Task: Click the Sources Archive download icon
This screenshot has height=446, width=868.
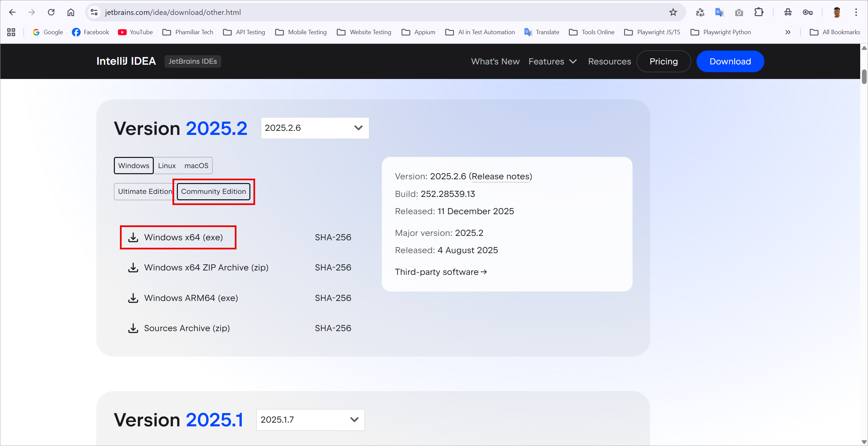Action: (x=133, y=328)
